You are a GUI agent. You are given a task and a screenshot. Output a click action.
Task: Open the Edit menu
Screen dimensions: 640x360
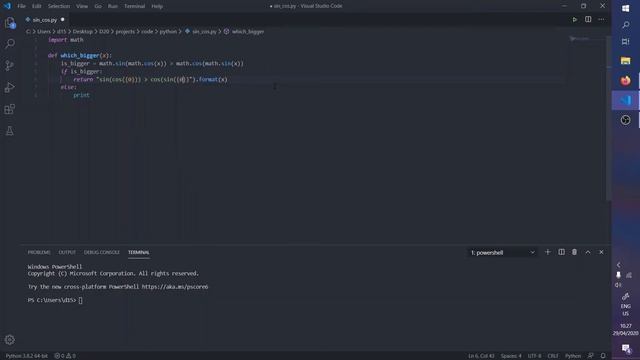click(x=37, y=6)
